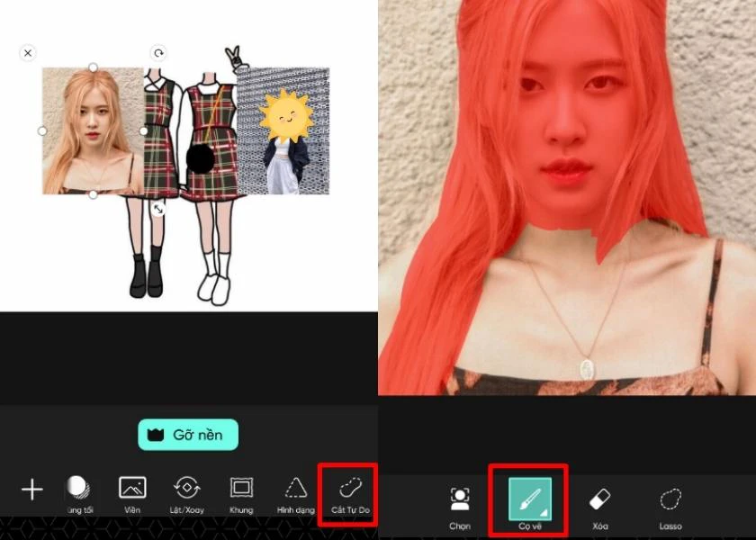Open the Viền border tool
This screenshot has width=756, height=540.
(x=132, y=495)
